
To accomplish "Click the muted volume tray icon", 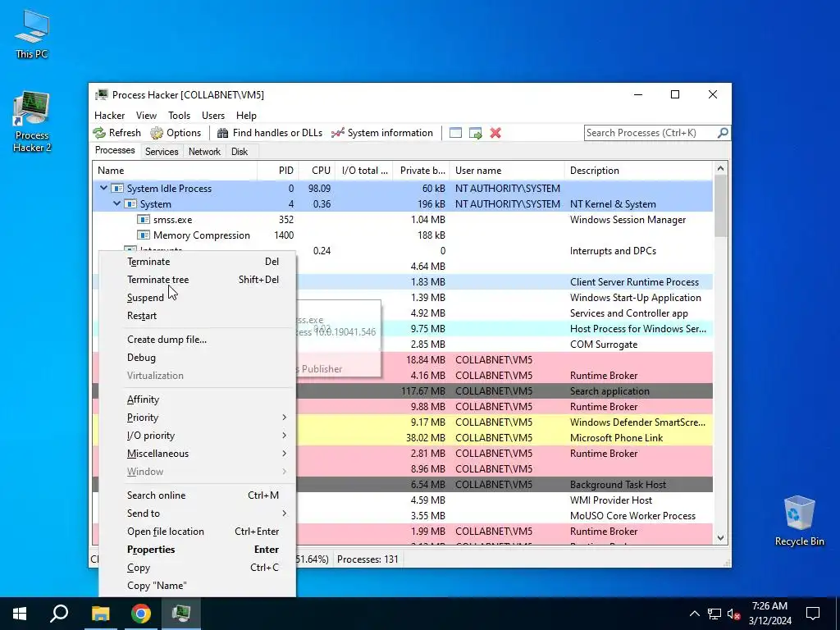I will [734, 614].
